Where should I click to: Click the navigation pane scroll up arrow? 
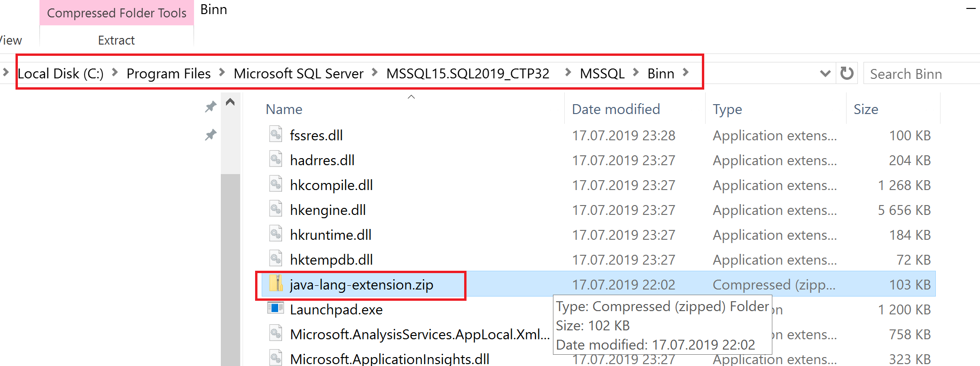(x=230, y=102)
